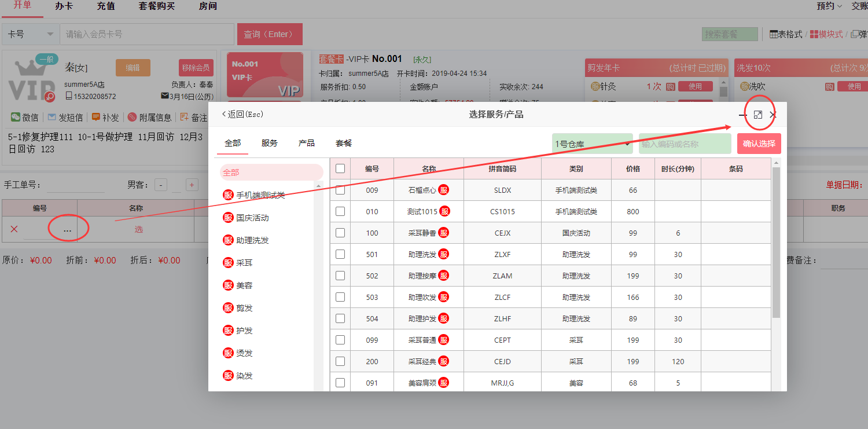Click the 输入编码或名称 search field

[685, 144]
